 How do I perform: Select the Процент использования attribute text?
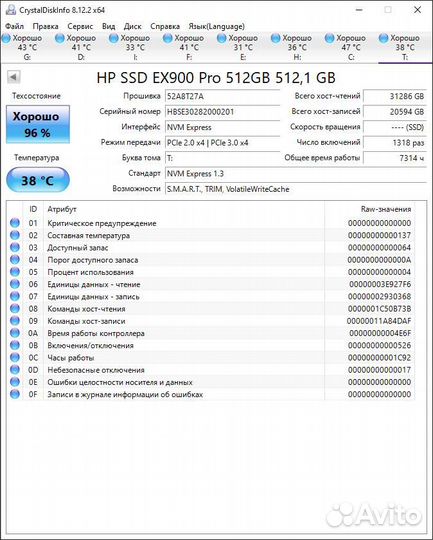pos(90,272)
